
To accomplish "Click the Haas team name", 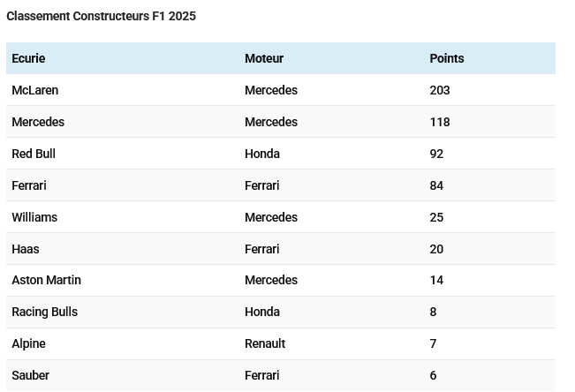I will point(26,249).
